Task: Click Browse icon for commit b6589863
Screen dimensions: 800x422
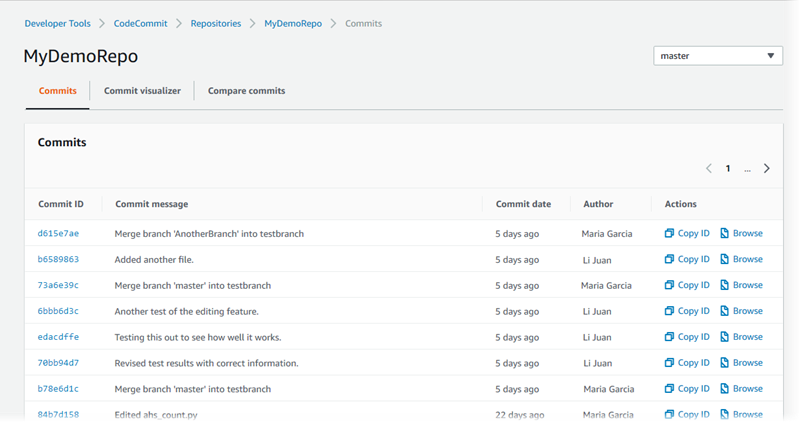Action: (x=726, y=259)
